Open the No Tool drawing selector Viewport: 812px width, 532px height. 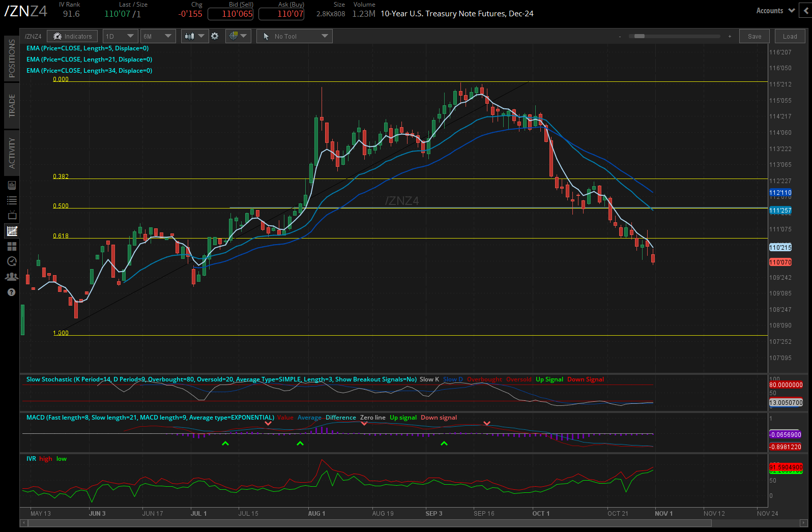295,36
